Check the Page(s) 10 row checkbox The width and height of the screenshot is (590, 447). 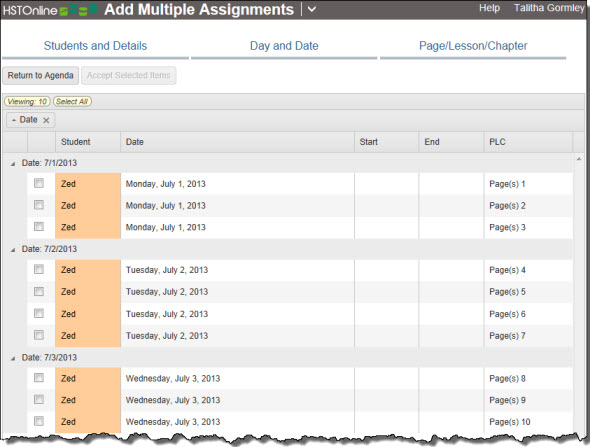39,421
